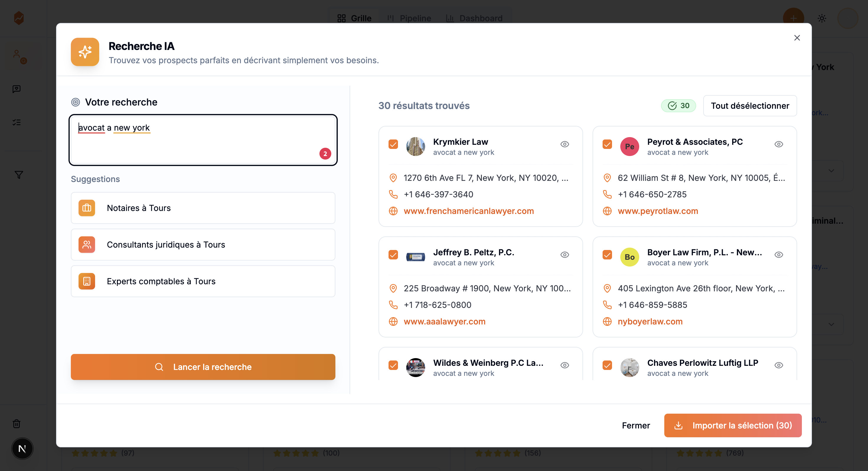Click globe icon next to www.aaalawyer.com

click(x=393, y=322)
